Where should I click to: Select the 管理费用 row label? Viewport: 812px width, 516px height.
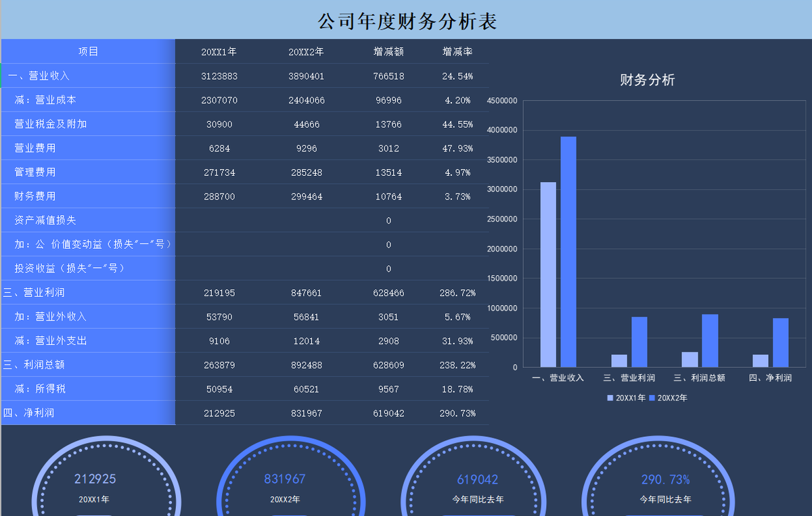coord(35,172)
